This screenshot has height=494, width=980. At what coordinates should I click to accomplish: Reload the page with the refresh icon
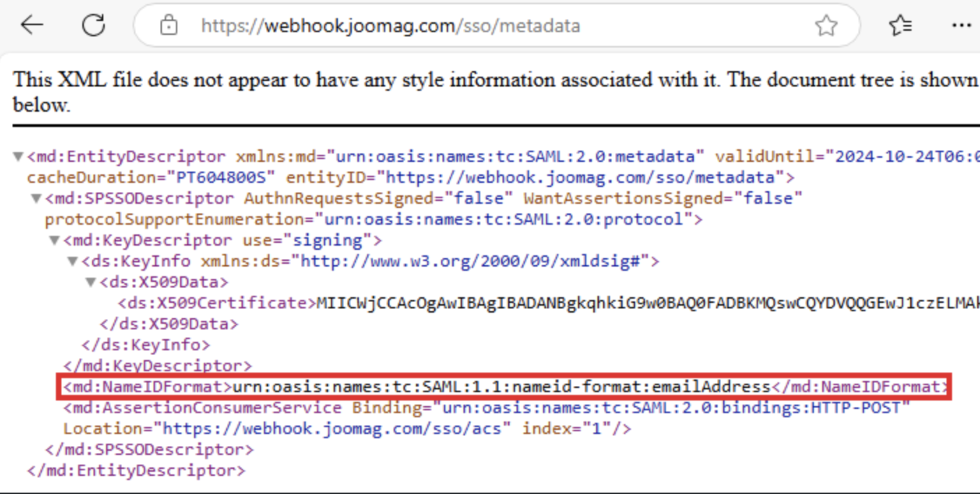(x=93, y=26)
